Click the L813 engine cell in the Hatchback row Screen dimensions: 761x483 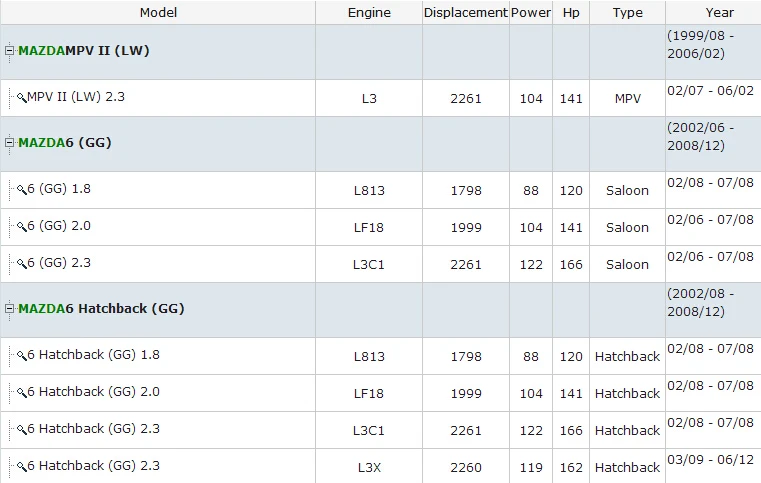[x=369, y=356]
